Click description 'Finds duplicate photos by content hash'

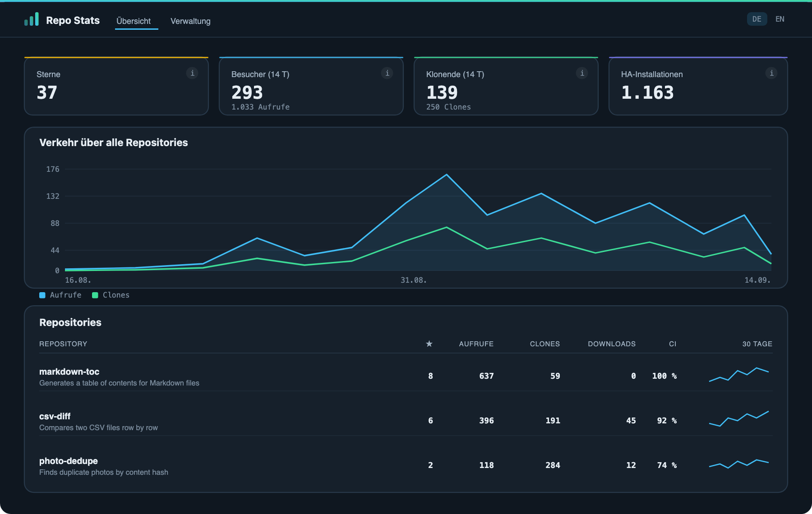(x=104, y=472)
